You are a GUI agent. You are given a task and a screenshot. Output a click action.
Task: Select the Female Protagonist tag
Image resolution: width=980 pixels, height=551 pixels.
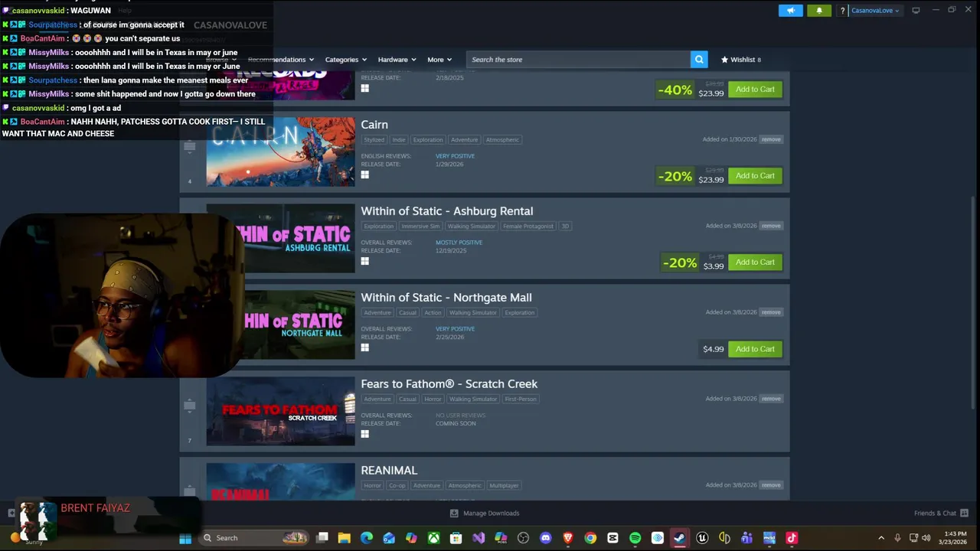528,227
